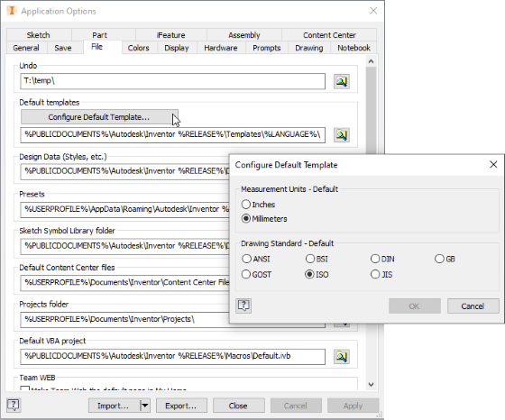Open the Prompts tab
The height and width of the screenshot is (420, 505).
pos(267,48)
